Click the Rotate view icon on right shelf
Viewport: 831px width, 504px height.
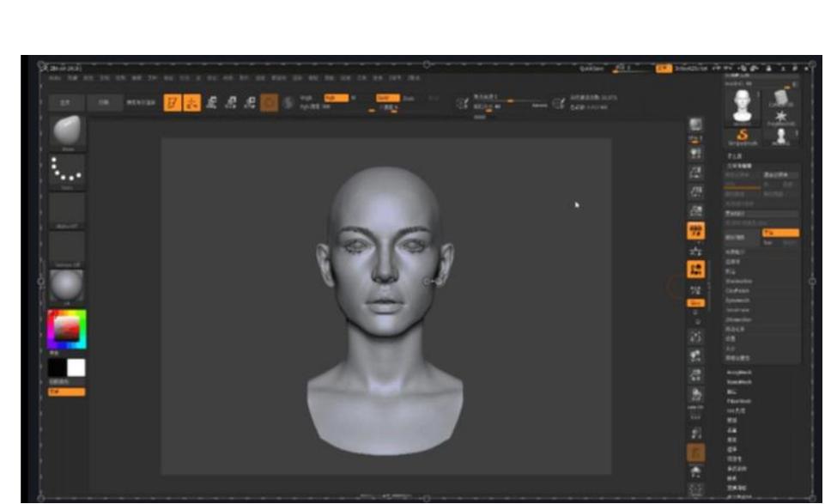(696, 395)
